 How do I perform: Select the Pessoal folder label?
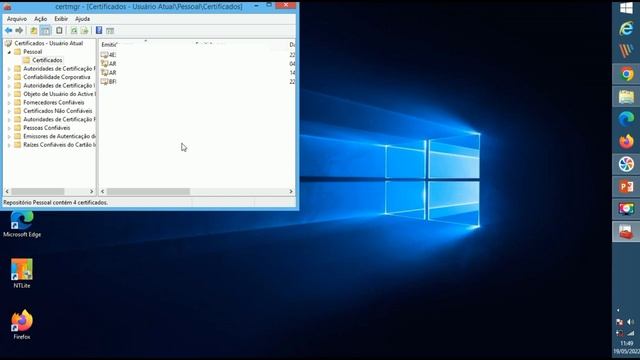click(33, 52)
